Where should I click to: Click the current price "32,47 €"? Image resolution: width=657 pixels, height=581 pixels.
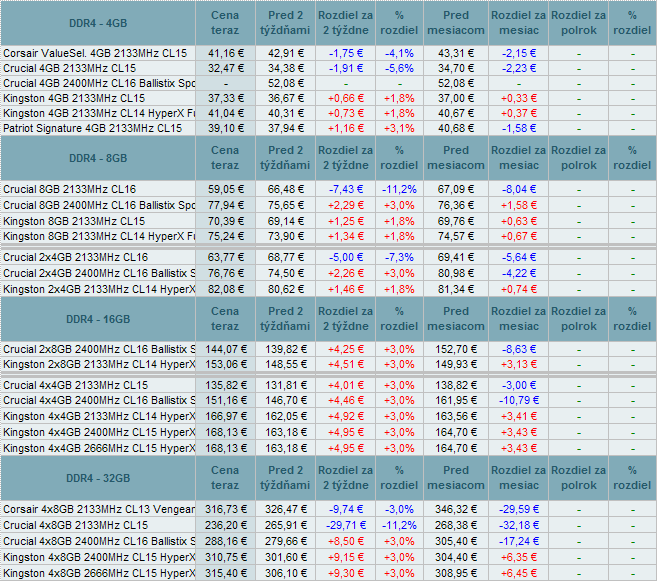click(226, 68)
